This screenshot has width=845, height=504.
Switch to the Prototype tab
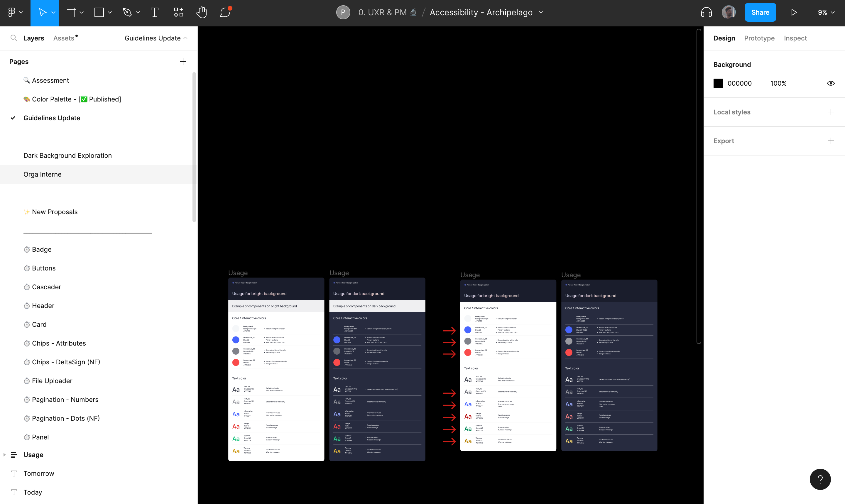point(759,38)
